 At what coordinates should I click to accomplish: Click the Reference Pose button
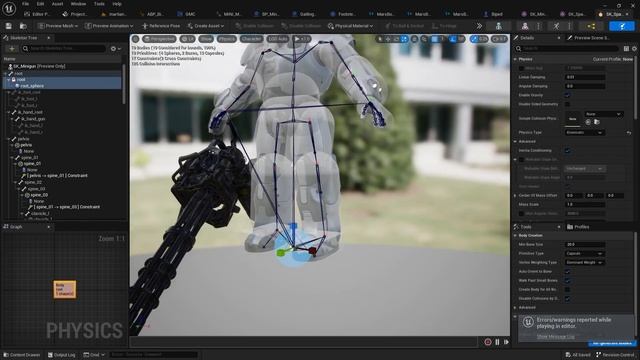coord(161,26)
